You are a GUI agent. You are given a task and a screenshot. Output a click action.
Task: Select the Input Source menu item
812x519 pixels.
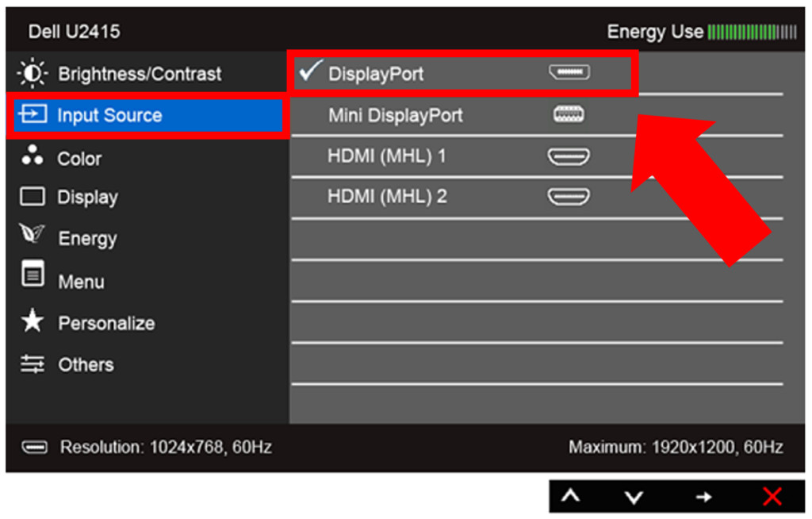pyautogui.click(x=147, y=115)
